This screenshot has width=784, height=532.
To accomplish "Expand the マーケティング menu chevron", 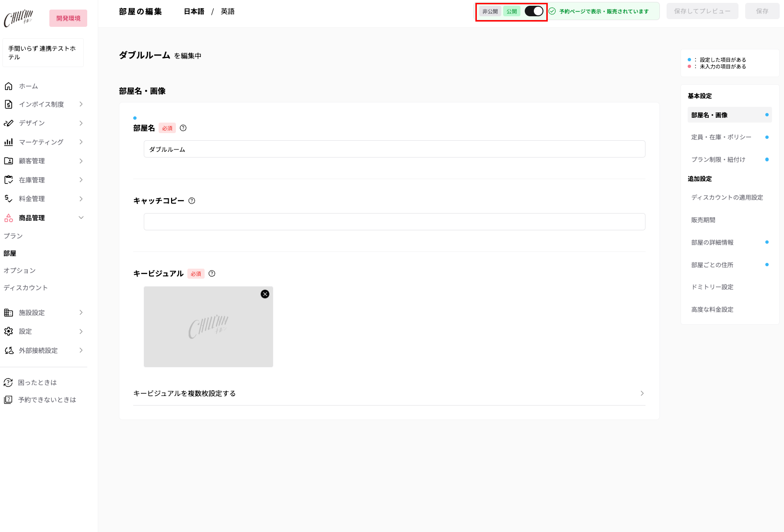I will click(81, 142).
